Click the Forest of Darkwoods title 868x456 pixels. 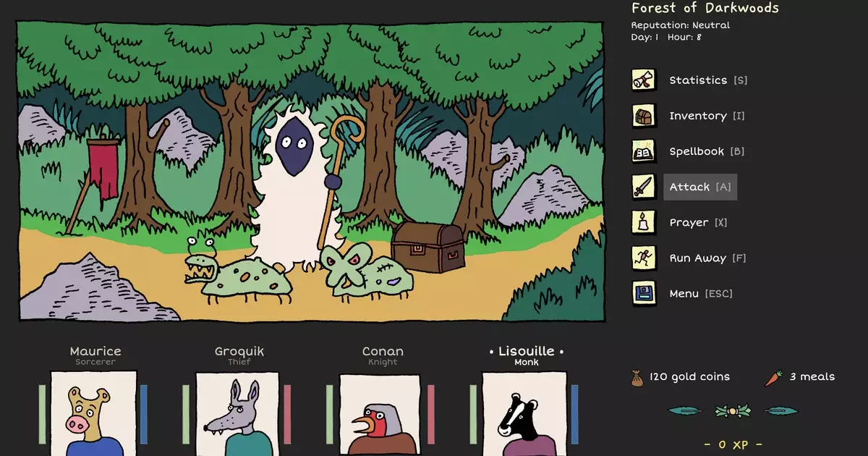click(704, 8)
